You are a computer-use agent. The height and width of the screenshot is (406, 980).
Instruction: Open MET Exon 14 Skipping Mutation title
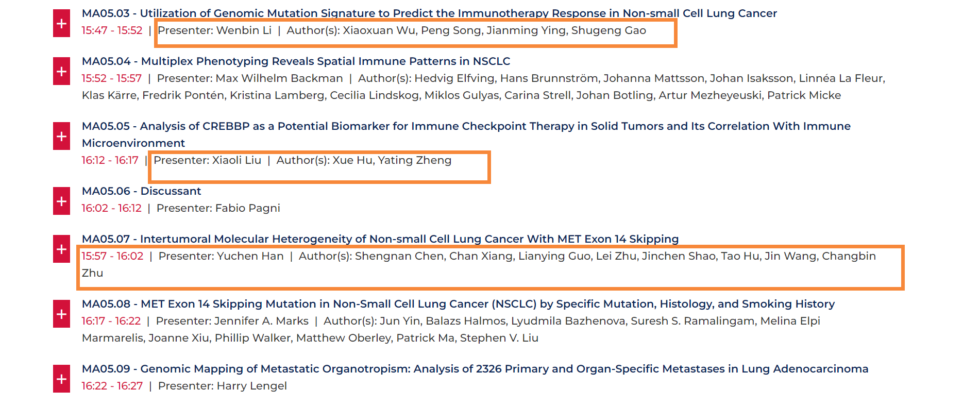[x=458, y=304]
